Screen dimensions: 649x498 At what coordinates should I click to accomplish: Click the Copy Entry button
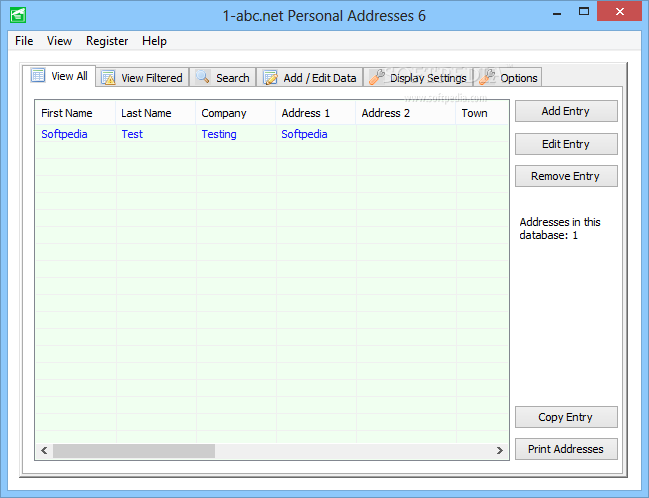coord(566,417)
